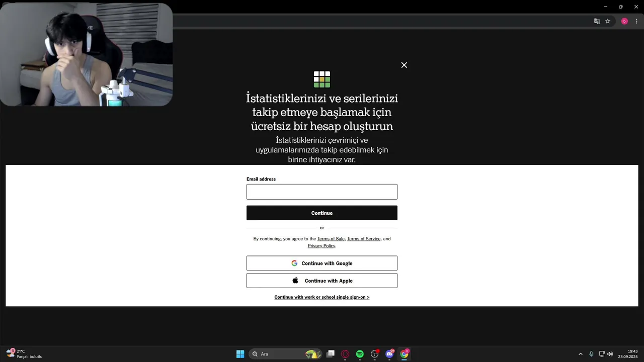The width and height of the screenshot is (644, 362).
Task: Open the Privacy Policy link
Action: [x=321, y=246]
